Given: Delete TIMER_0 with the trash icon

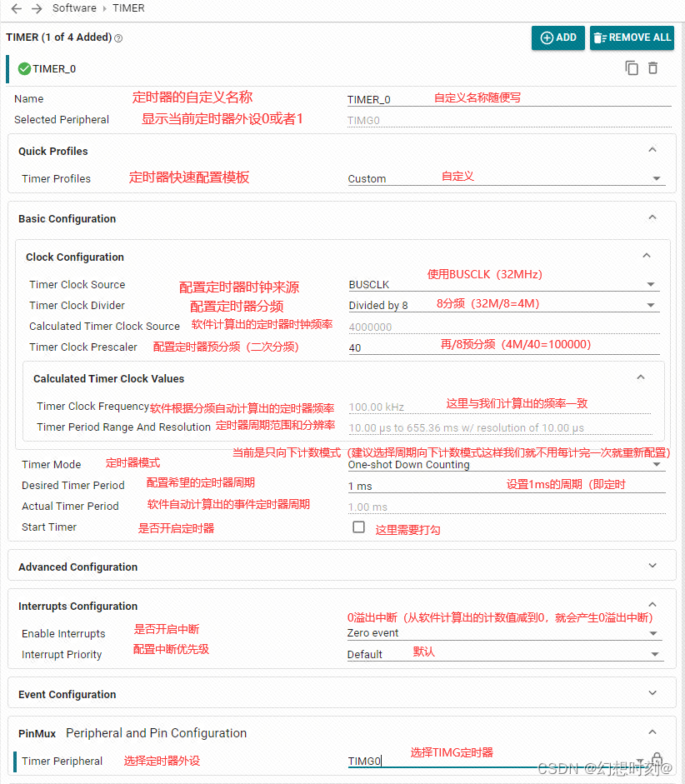Looking at the screenshot, I should [653, 68].
